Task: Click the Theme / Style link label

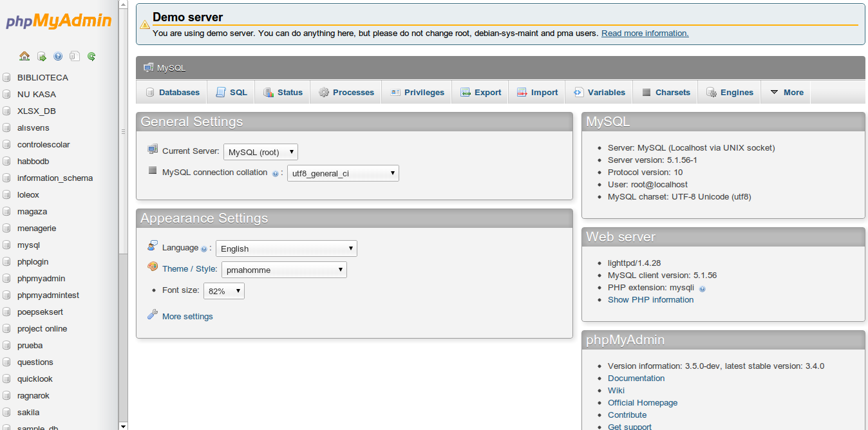Action: 190,268
